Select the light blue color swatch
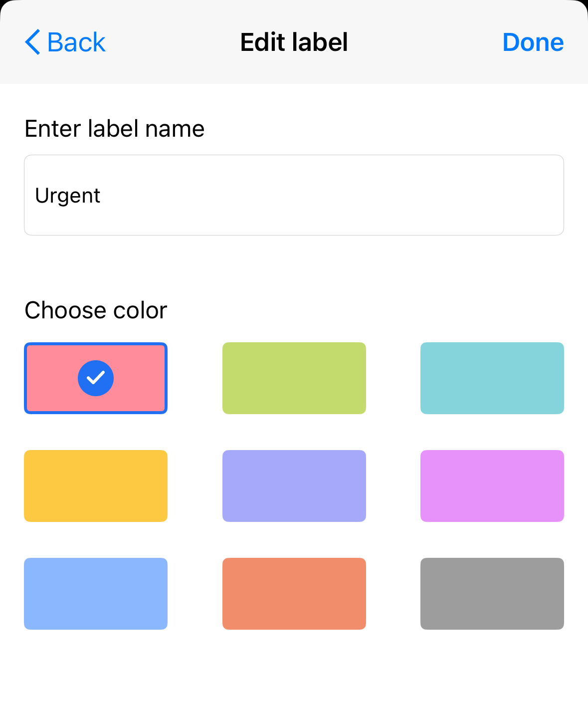 95,593
